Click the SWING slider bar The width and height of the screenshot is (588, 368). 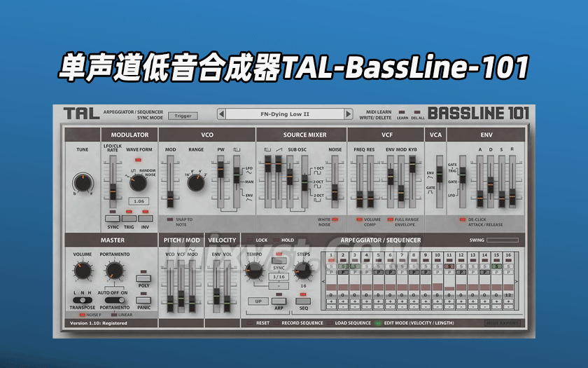[x=503, y=240]
